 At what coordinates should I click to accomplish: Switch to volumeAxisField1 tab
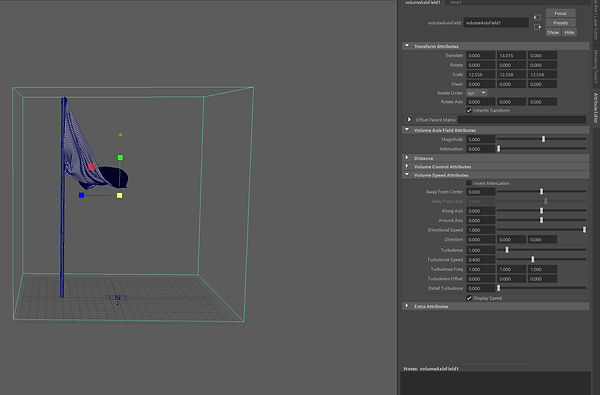[423, 2]
